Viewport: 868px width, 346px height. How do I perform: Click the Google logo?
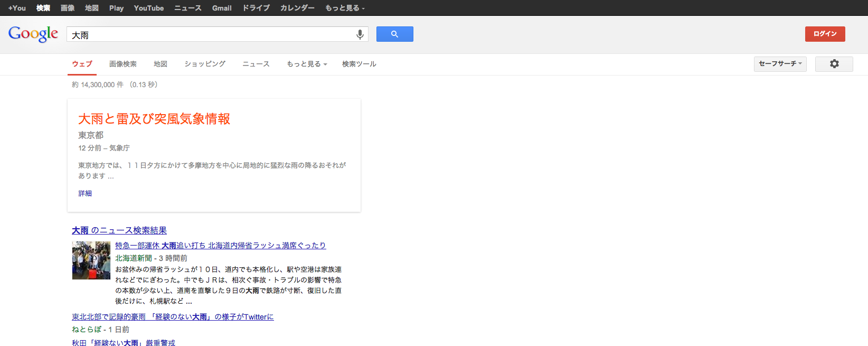[33, 34]
